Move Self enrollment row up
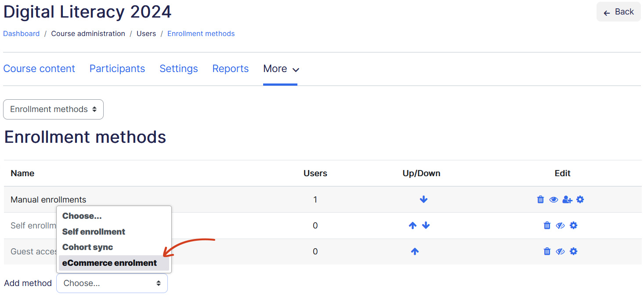The height and width of the screenshot is (297, 644). 412,225
